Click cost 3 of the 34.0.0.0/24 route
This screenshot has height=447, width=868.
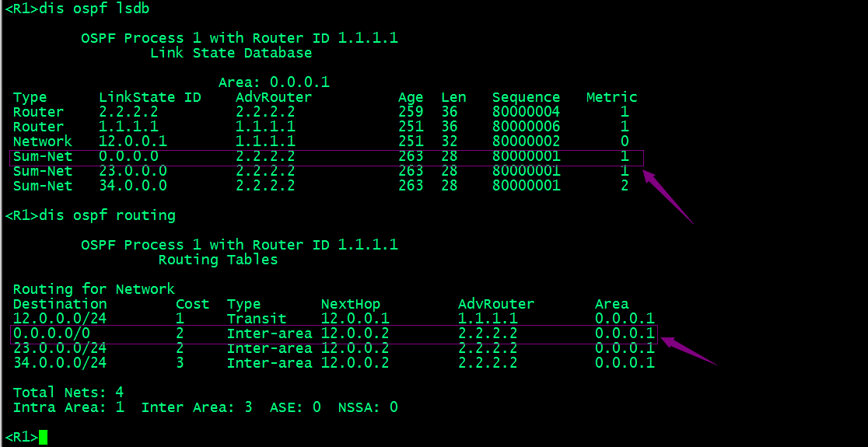180,363
